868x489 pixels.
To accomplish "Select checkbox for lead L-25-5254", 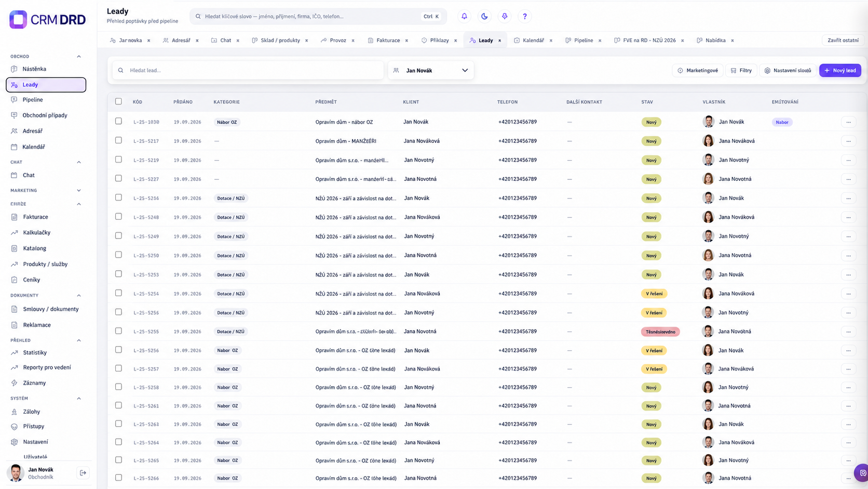I will point(118,293).
